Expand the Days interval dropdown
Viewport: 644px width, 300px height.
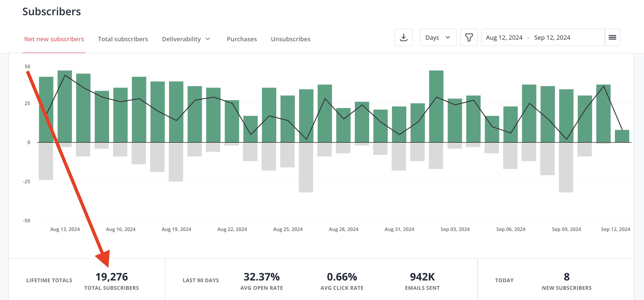point(438,38)
